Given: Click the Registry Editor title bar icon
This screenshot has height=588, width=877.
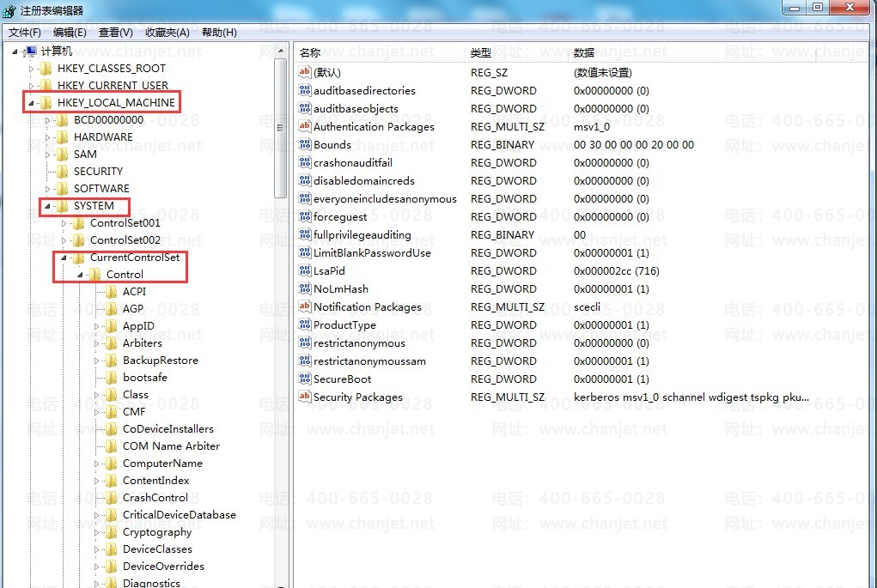Looking at the screenshot, I should click(x=9, y=10).
